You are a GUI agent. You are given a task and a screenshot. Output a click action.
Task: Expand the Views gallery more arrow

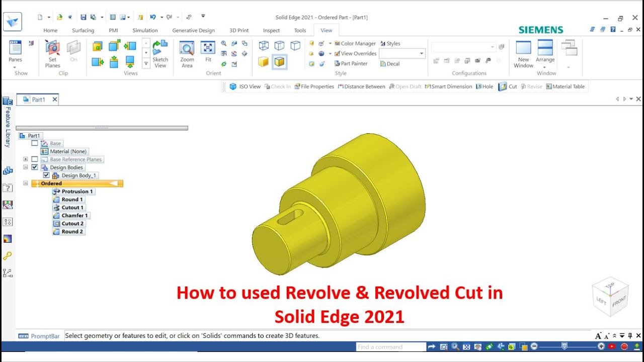click(x=146, y=63)
